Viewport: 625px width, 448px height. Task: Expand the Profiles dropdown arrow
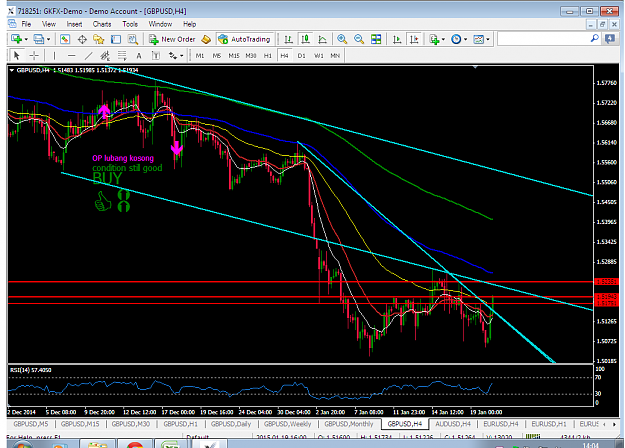[48, 39]
